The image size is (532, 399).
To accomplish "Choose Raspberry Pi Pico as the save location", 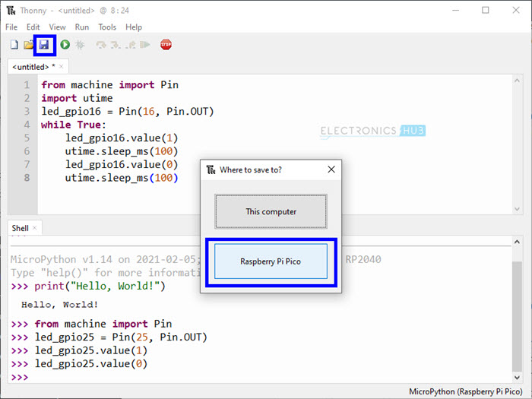I will pos(271,261).
